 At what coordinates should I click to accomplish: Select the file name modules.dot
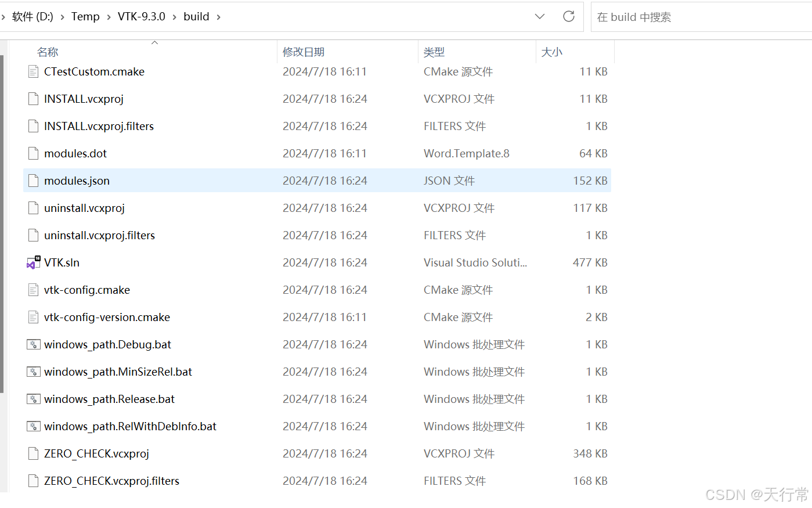tap(75, 153)
